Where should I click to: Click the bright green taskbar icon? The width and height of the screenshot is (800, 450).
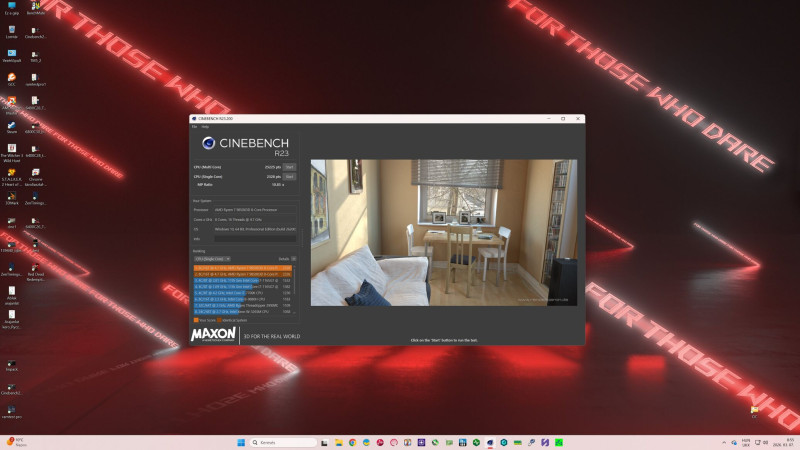point(559,442)
